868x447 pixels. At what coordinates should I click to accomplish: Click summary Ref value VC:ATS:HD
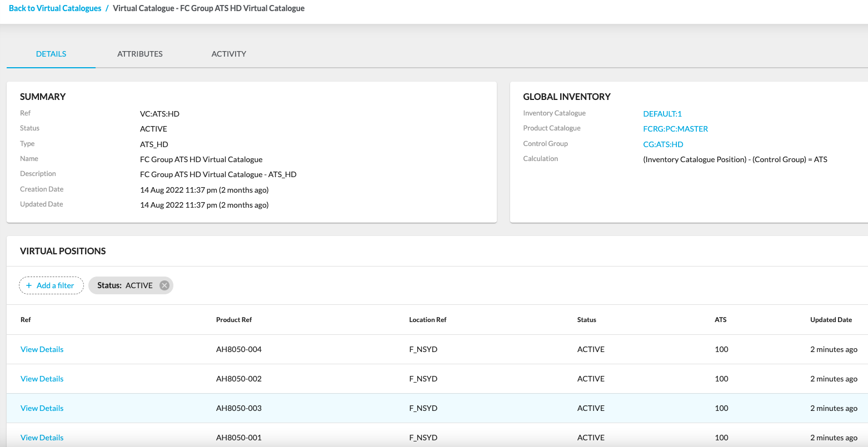(159, 114)
